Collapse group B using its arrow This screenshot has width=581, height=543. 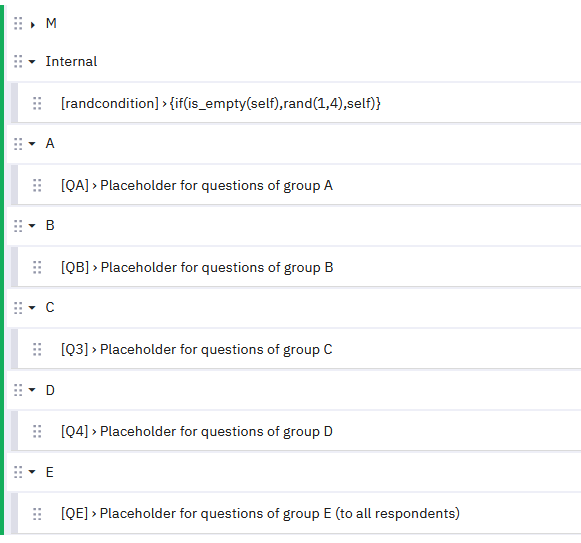tap(32, 226)
